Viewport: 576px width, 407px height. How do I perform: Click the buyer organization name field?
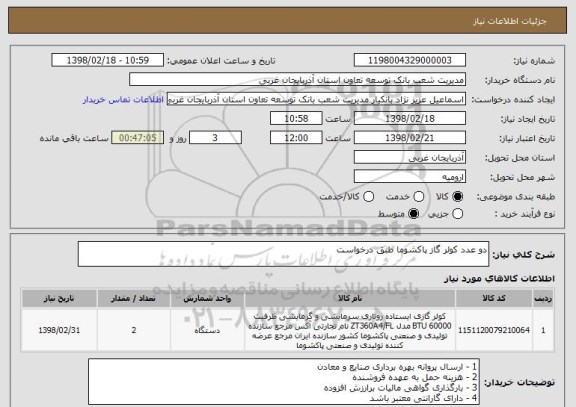click(x=298, y=80)
